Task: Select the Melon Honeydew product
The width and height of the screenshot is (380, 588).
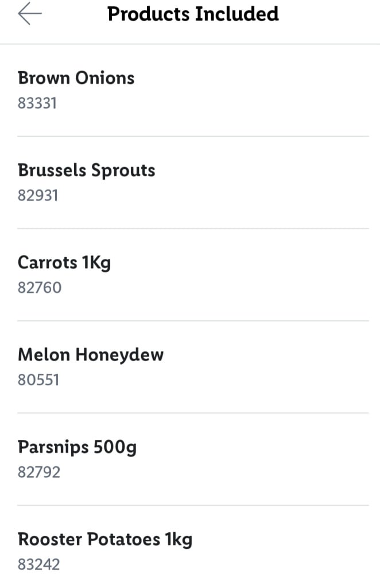Action: (189, 366)
